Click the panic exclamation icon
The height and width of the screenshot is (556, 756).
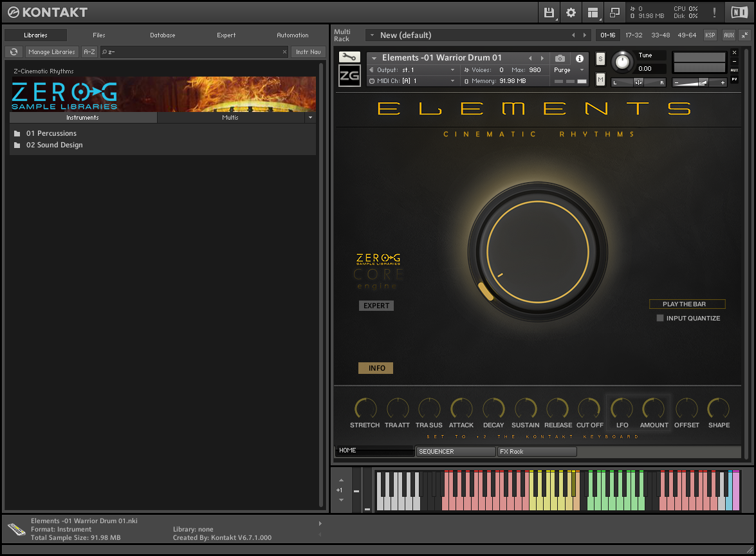pos(714,12)
